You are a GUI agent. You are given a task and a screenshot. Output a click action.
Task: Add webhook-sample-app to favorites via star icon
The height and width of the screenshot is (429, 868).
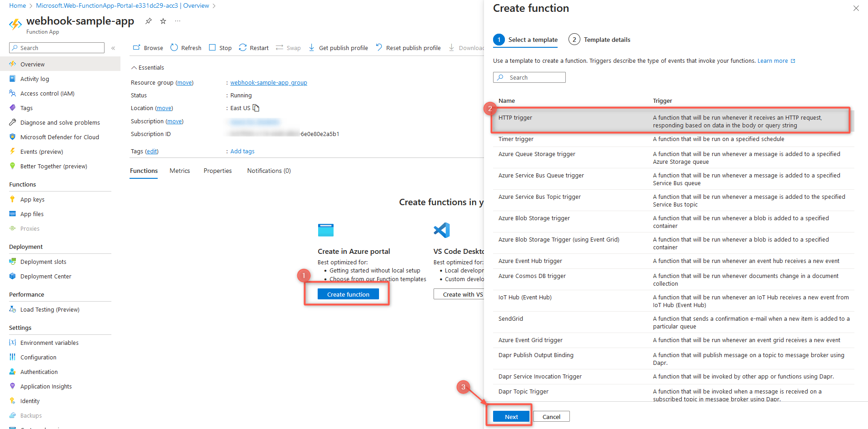coord(163,21)
